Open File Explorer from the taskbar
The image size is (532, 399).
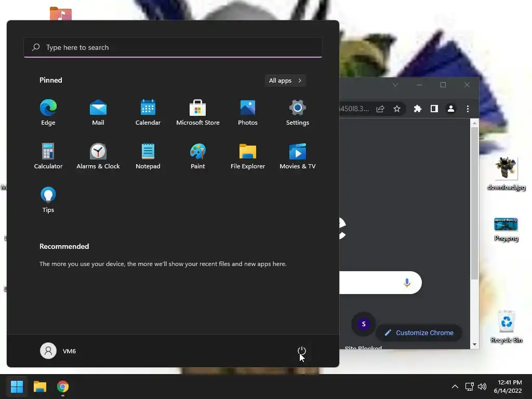point(39,387)
